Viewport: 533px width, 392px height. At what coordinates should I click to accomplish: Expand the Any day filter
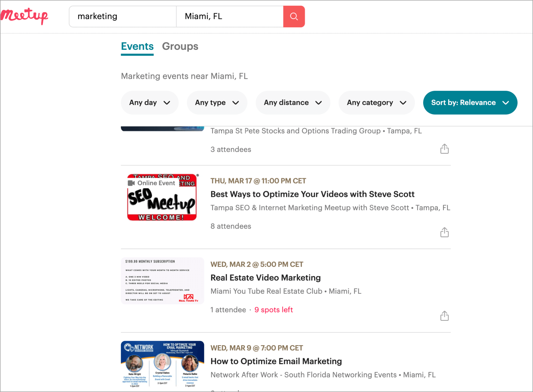[150, 103]
